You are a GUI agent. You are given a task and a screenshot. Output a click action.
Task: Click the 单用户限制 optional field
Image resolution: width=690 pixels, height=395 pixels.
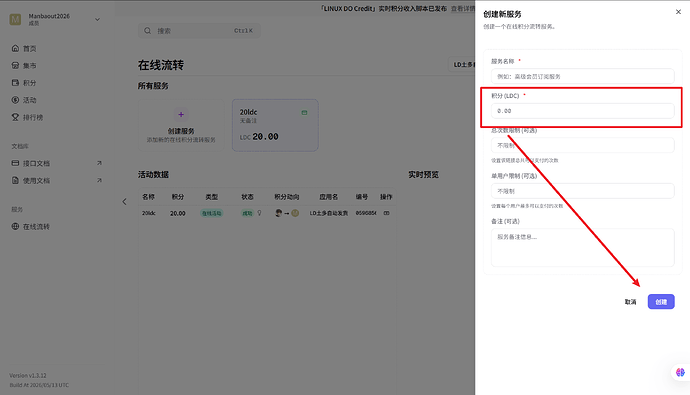coord(582,191)
